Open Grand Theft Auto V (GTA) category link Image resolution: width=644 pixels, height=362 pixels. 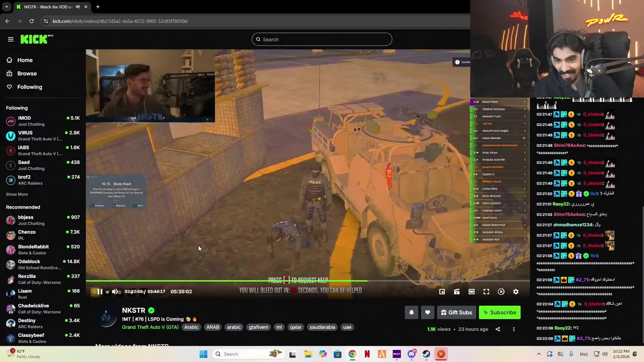click(150, 327)
